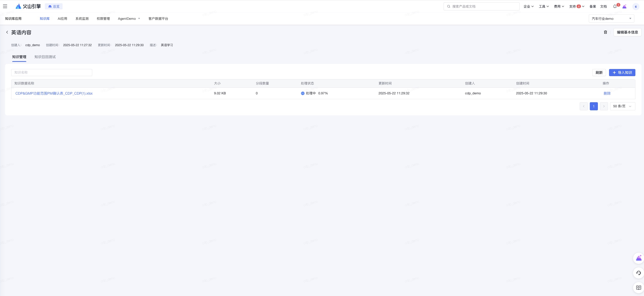Screen dimensions: 644x296
Task: Expand the AgentDemo dropdown
Action: click(129, 19)
